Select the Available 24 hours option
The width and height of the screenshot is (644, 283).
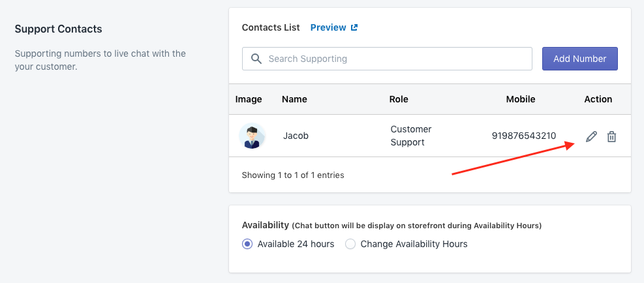pyautogui.click(x=247, y=244)
